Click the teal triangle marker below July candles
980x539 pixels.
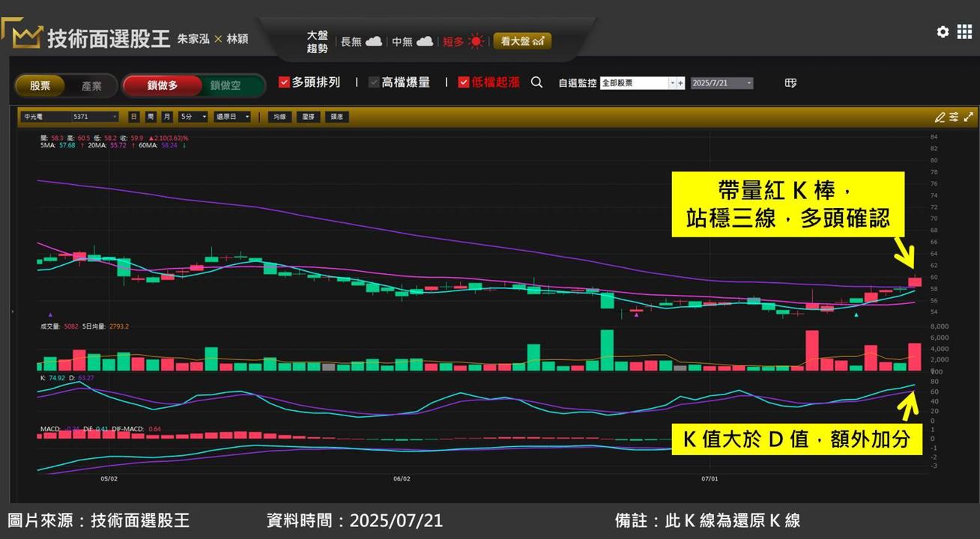tap(856, 315)
